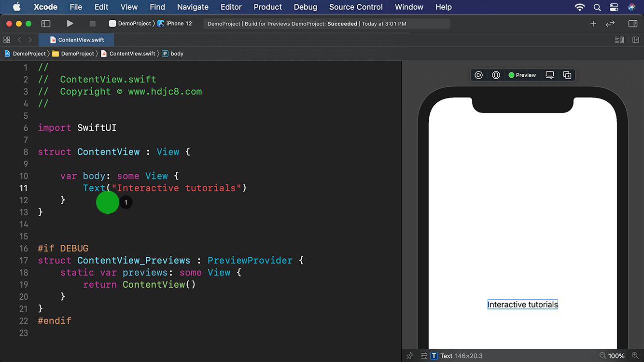Open the Apple menu
644x362 pixels.
[16, 7]
